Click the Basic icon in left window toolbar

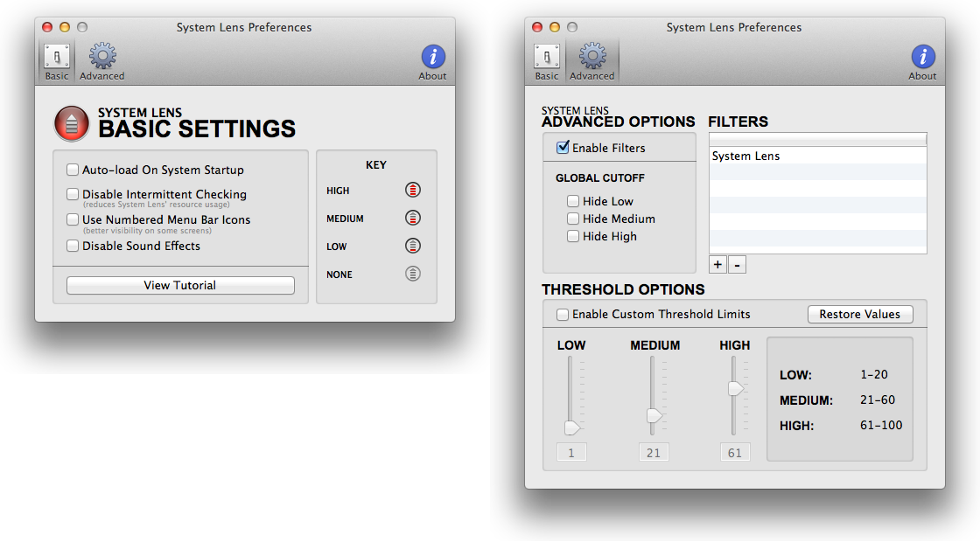[57, 58]
